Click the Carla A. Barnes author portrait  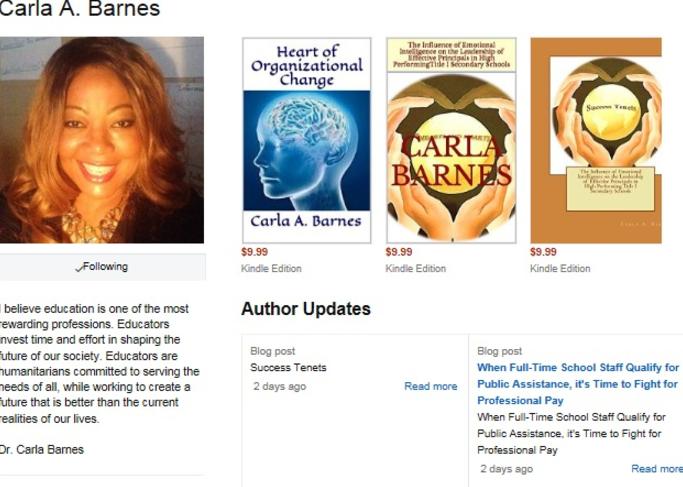coord(101,140)
